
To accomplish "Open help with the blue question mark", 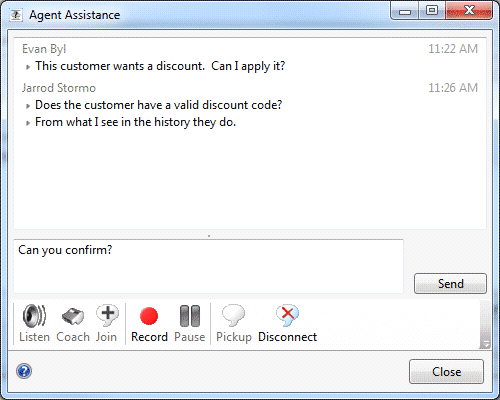I will coord(24,371).
